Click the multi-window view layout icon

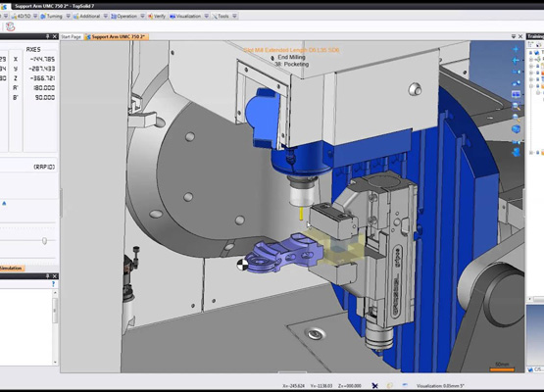point(516,94)
